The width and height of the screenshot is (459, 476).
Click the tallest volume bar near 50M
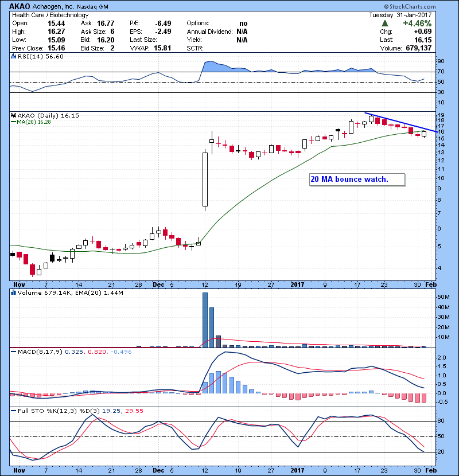(x=205, y=320)
